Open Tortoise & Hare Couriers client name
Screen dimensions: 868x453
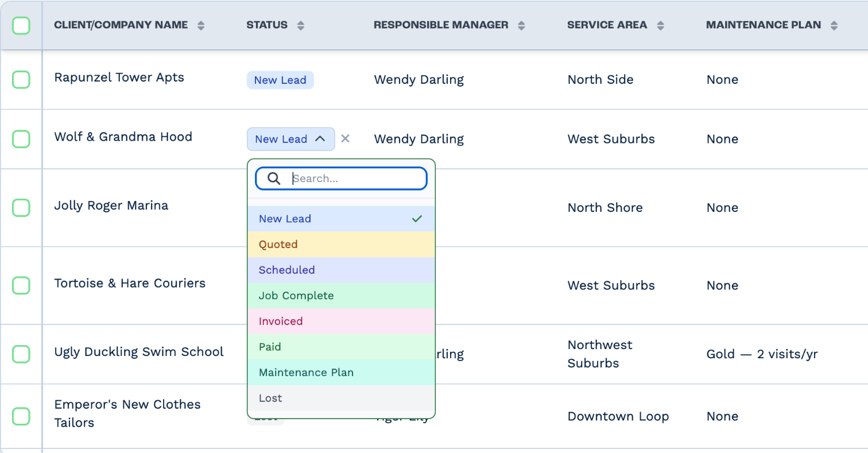(x=130, y=283)
